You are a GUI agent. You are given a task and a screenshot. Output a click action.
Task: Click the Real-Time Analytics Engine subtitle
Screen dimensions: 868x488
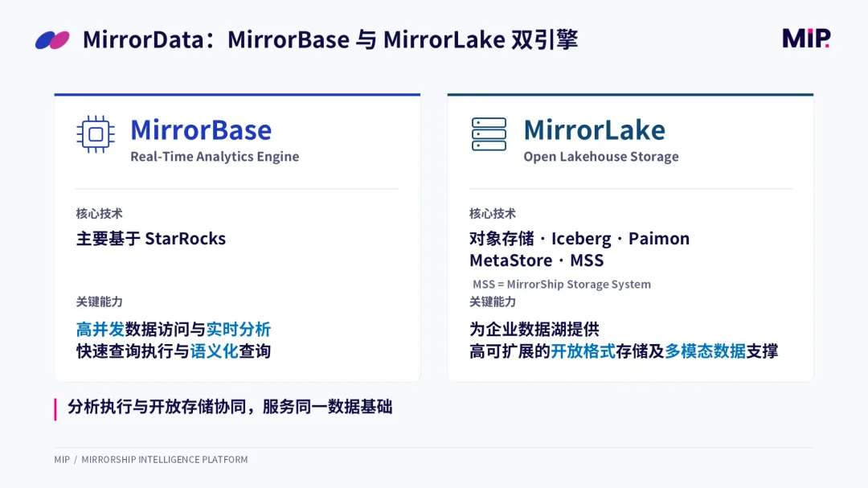click(x=215, y=157)
